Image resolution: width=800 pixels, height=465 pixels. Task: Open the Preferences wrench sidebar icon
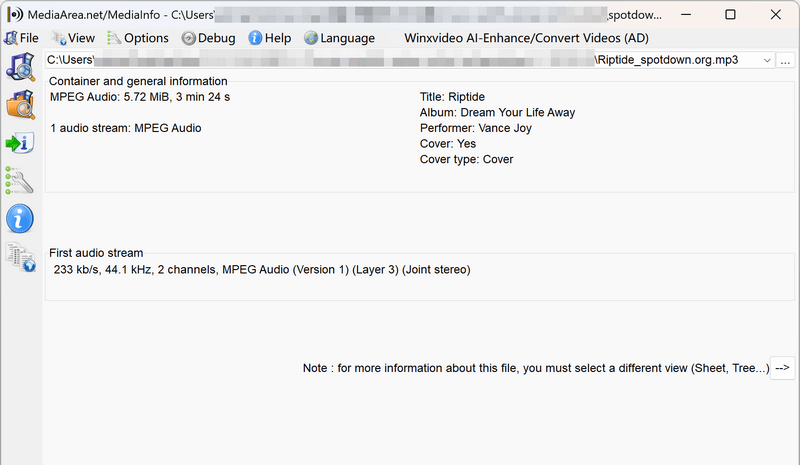19,180
